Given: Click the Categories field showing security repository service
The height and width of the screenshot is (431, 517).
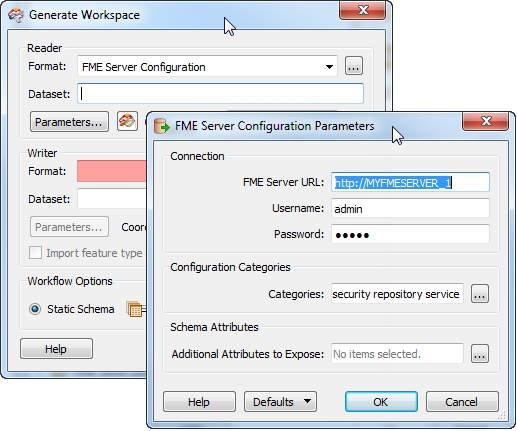Looking at the screenshot, I should (397, 294).
